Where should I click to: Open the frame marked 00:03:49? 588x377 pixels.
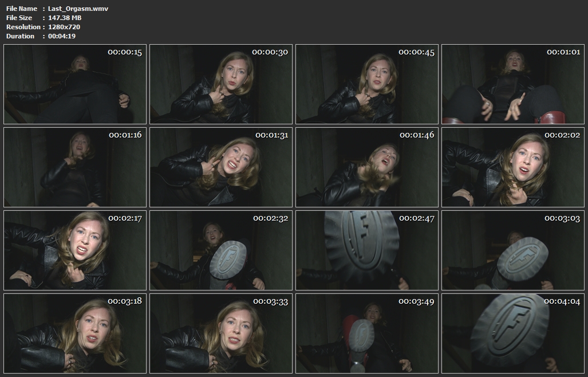(367, 333)
